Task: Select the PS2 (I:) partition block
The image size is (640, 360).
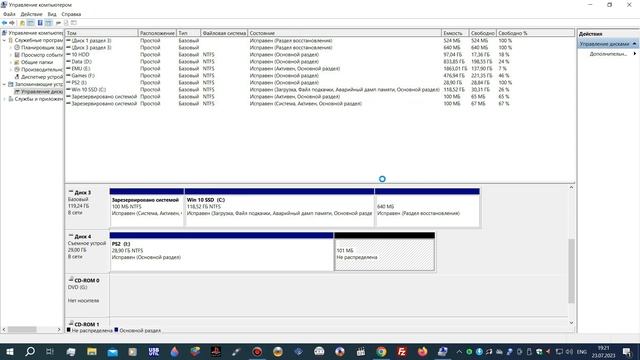Action: tap(222, 252)
